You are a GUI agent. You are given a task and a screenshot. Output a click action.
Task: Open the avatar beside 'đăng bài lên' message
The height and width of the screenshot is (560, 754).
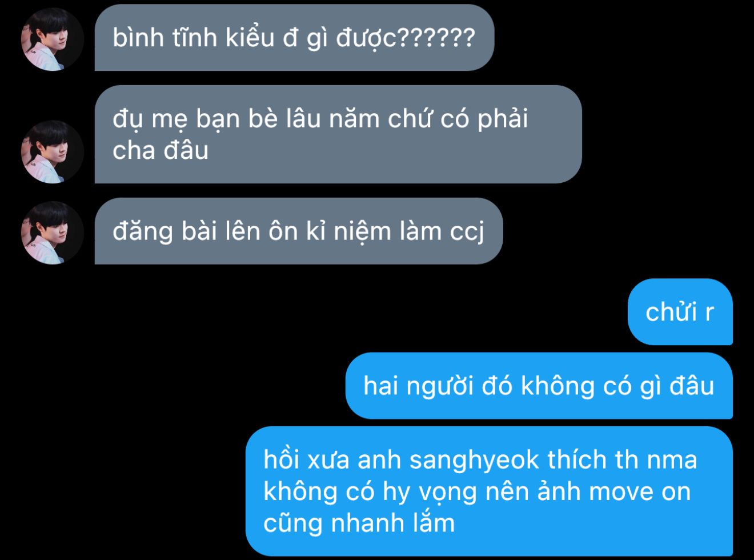(x=53, y=233)
